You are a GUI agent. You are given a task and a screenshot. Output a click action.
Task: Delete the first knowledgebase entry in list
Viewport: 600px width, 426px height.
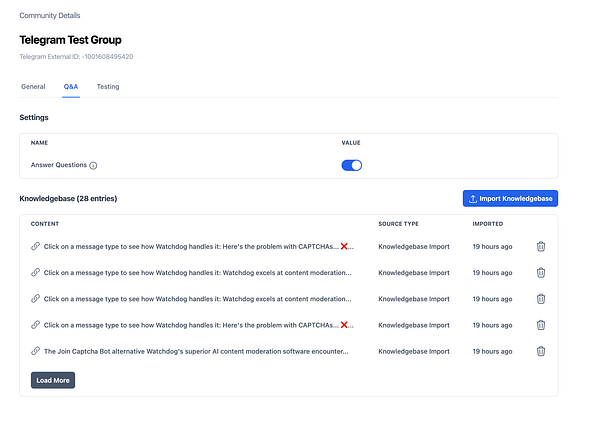[540, 246]
